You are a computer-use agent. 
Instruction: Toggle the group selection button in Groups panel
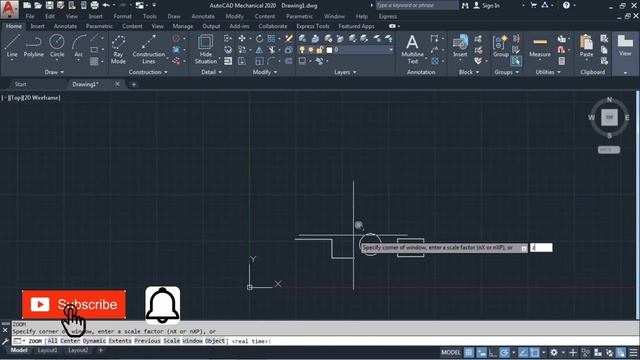516,61
